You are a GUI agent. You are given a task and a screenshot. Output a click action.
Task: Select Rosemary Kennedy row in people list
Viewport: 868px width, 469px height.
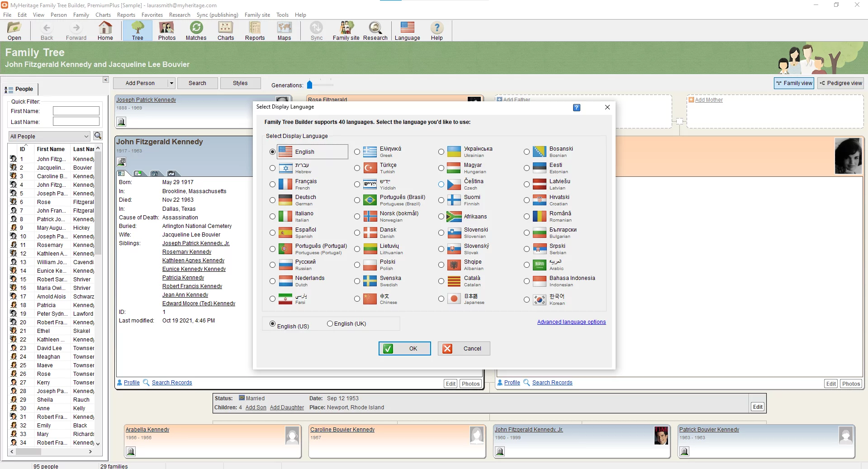tap(52, 245)
